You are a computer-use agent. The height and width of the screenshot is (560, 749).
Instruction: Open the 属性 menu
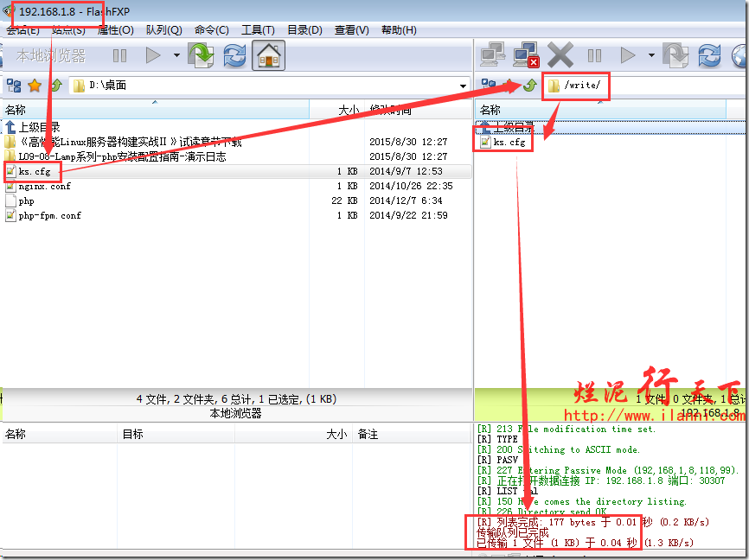point(115,30)
